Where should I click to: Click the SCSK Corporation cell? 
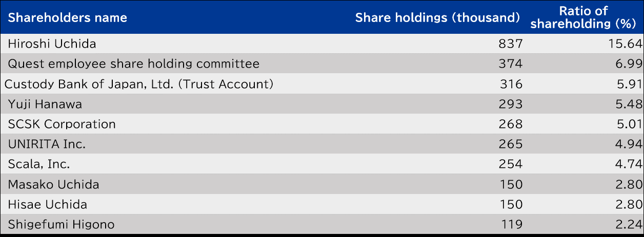(x=62, y=124)
